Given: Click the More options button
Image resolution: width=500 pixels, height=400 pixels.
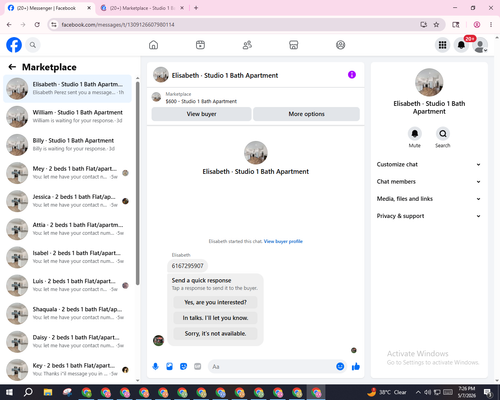Looking at the screenshot, I should tap(306, 114).
